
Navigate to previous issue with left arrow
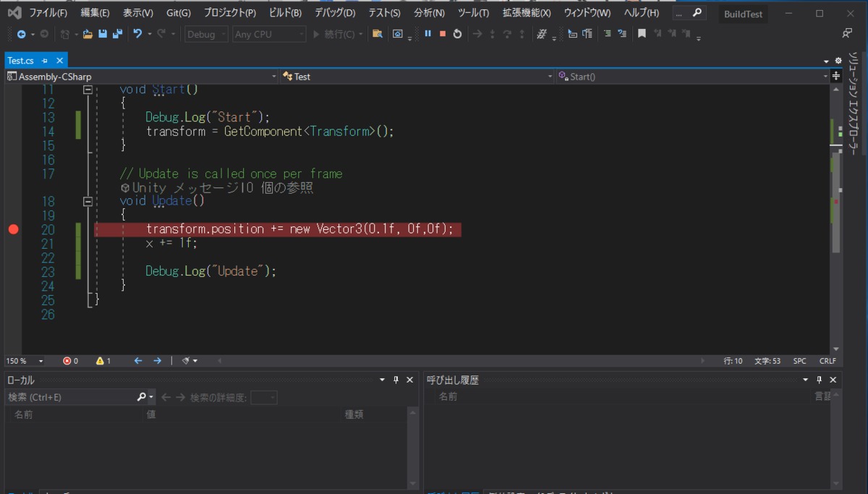click(138, 360)
